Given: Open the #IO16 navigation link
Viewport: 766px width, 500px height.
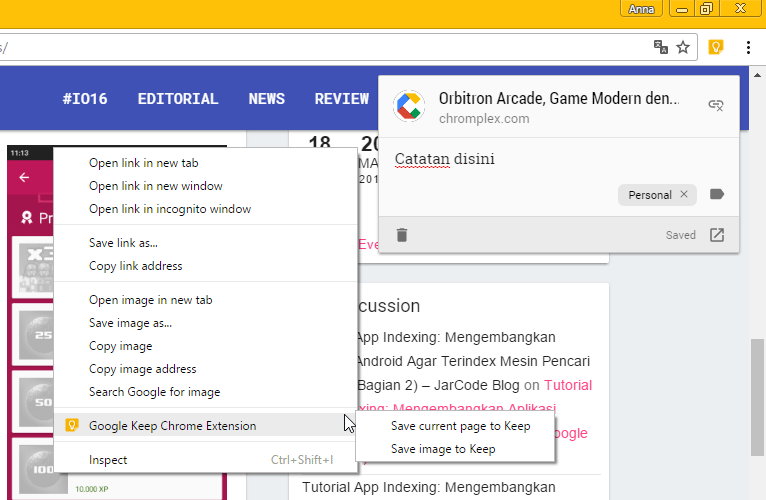Looking at the screenshot, I should 85,99.
